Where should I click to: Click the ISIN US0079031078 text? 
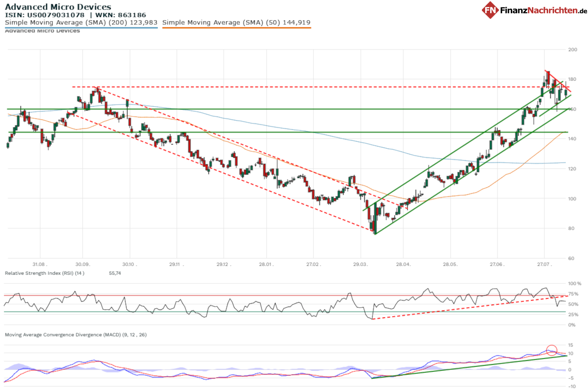pos(45,15)
